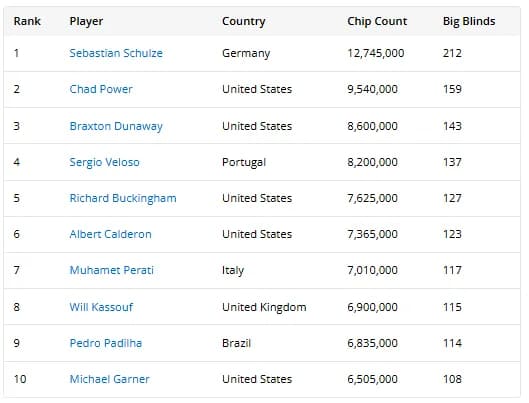This screenshot has width=529, height=403.
Task: Open Michael Garner's profile link
Action: click(x=109, y=379)
